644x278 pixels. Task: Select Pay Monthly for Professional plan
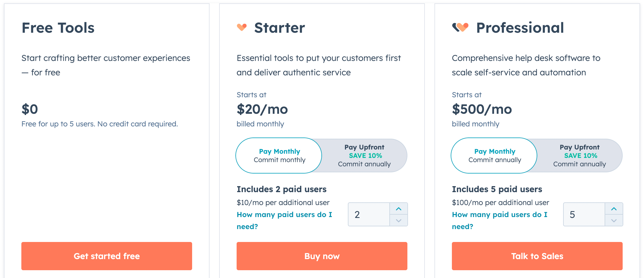[494, 156]
